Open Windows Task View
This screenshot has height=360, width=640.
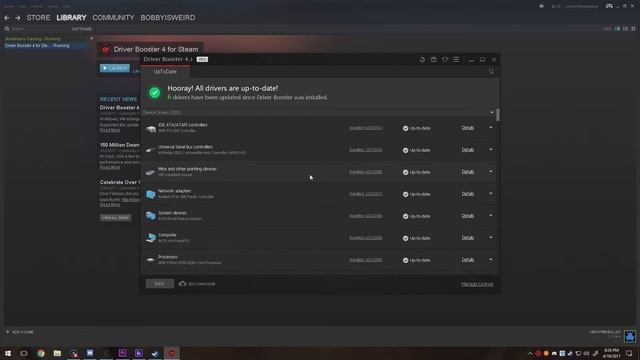click(24, 353)
